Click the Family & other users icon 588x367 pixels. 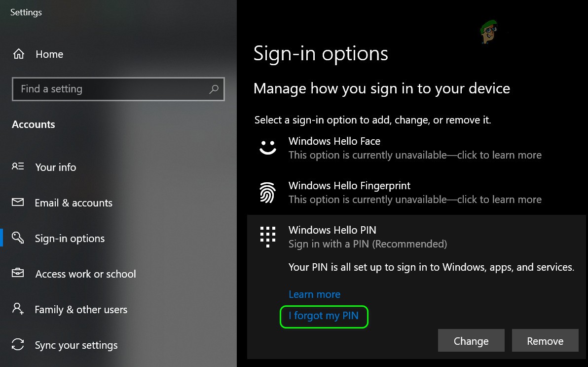(x=18, y=309)
